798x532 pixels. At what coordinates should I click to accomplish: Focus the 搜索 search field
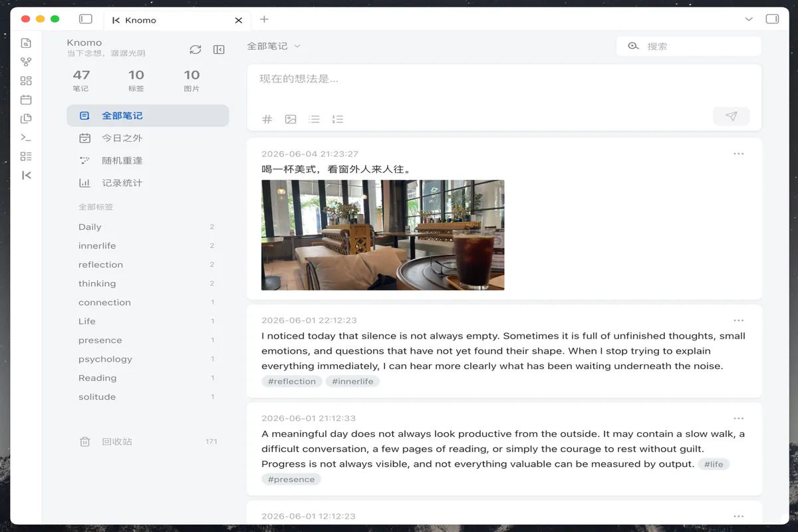[x=689, y=46]
